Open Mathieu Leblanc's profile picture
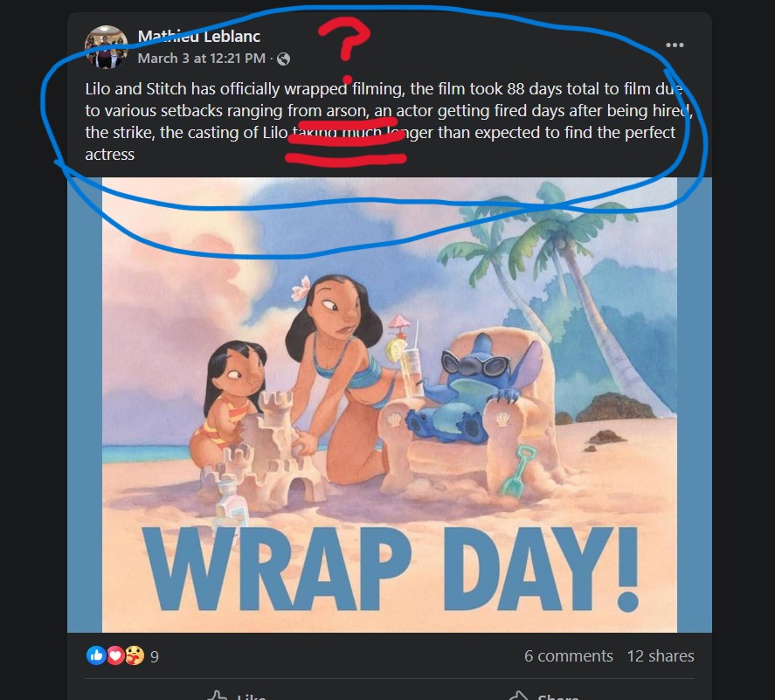This screenshot has height=700, width=775. [x=107, y=47]
